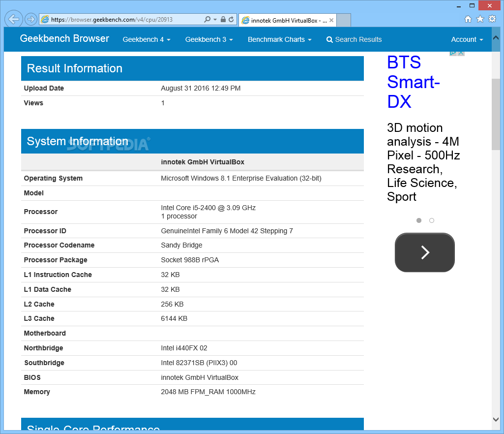Expand the Account menu
The image size is (504, 434).
[x=467, y=39]
